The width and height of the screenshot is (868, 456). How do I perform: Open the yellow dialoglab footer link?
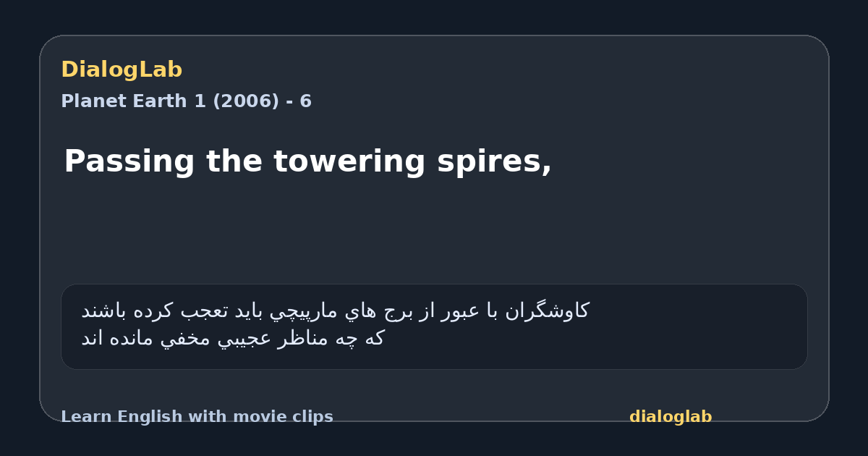pos(671,417)
